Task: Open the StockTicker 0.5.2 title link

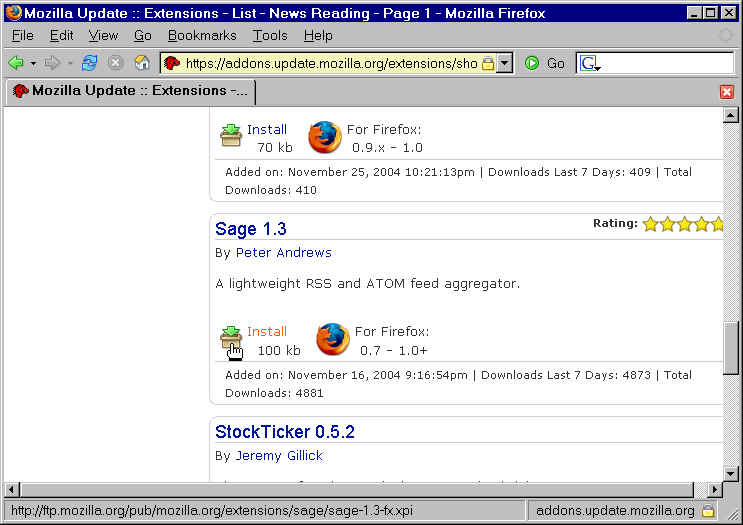Action: coord(285,432)
